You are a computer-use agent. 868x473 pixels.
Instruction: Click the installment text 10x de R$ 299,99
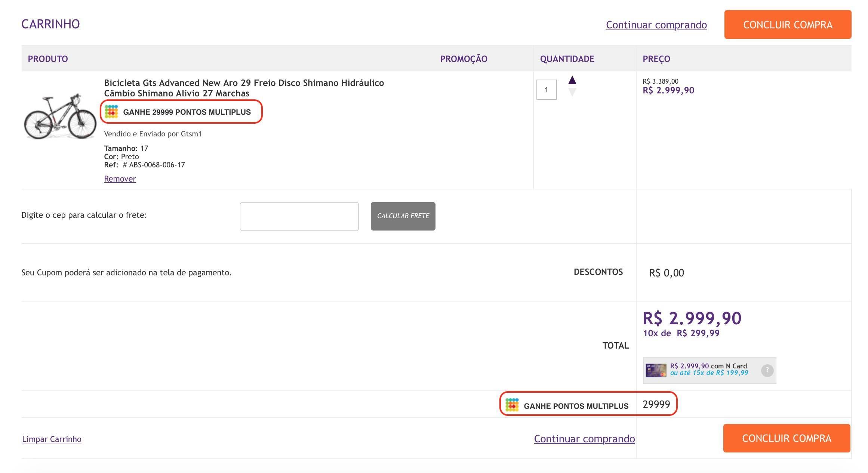click(x=681, y=333)
